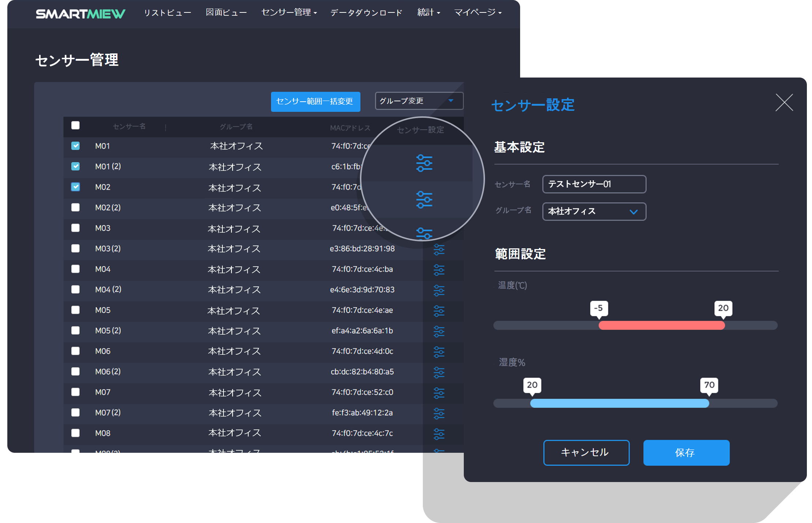
Task: Click settings sliders icon for M05
Action: tap(439, 311)
